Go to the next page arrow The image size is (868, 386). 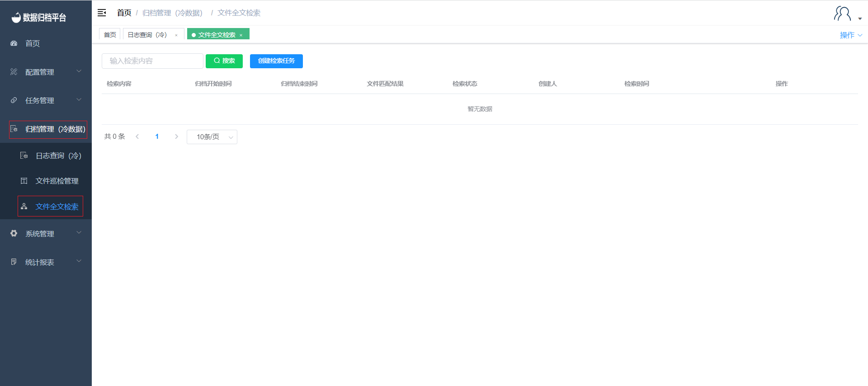coord(176,137)
